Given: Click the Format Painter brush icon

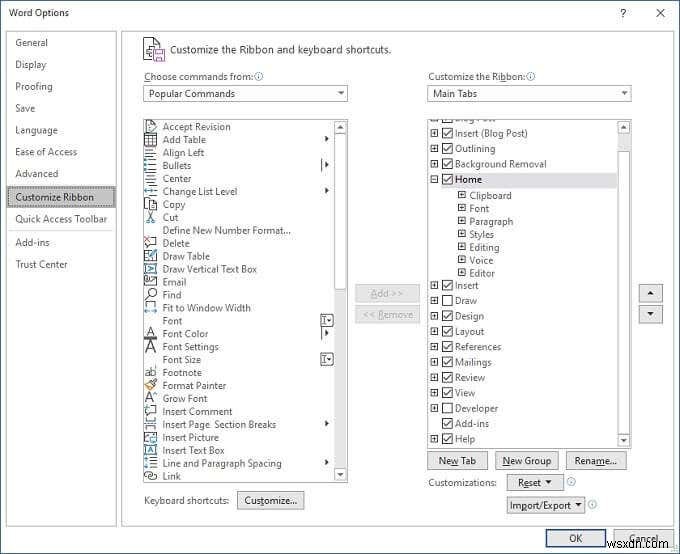Looking at the screenshot, I should (x=150, y=385).
